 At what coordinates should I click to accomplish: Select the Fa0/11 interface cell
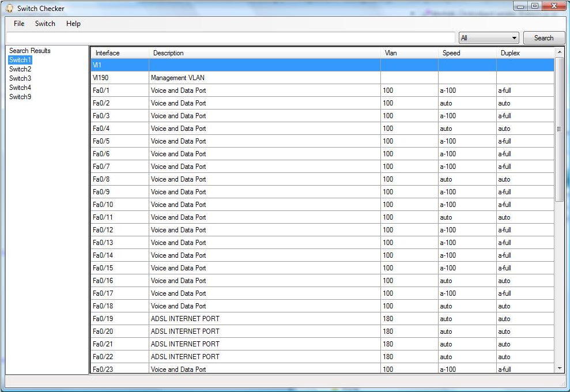[x=120, y=217]
